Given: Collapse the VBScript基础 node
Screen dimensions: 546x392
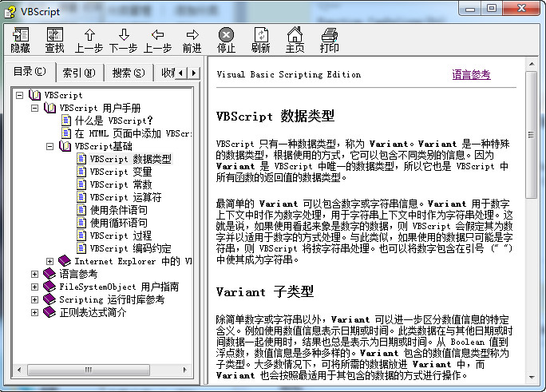Looking at the screenshot, I should 50,146.
